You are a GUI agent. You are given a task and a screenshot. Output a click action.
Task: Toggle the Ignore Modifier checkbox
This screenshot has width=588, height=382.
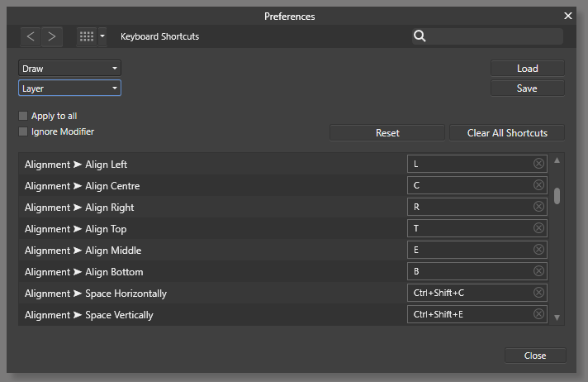click(23, 131)
